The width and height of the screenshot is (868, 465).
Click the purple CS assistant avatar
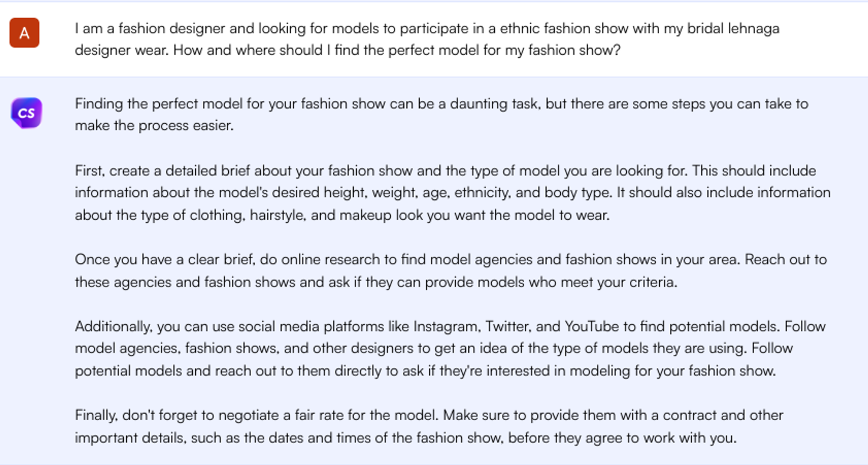(x=26, y=113)
